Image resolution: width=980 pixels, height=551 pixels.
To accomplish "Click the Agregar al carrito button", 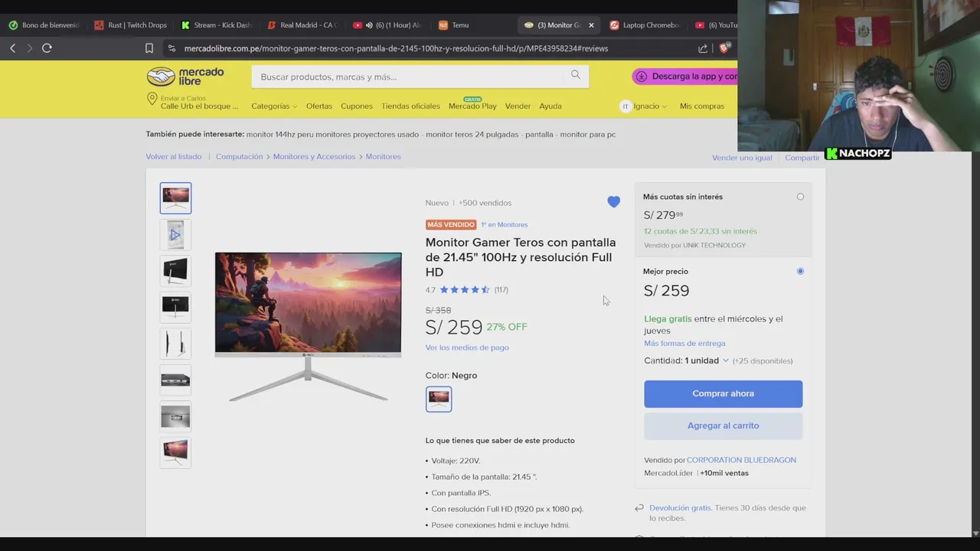I will tap(724, 425).
